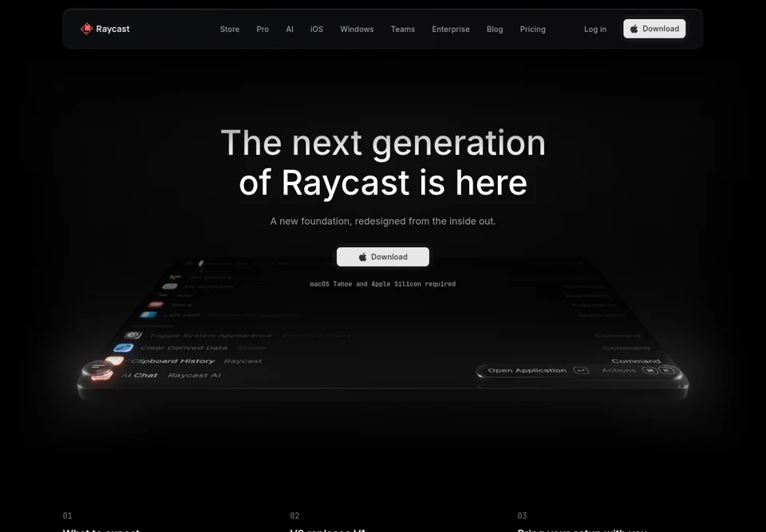Image resolution: width=766 pixels, height=532 pixels.
Task: View the Pricing page
Action: [532, 30]
